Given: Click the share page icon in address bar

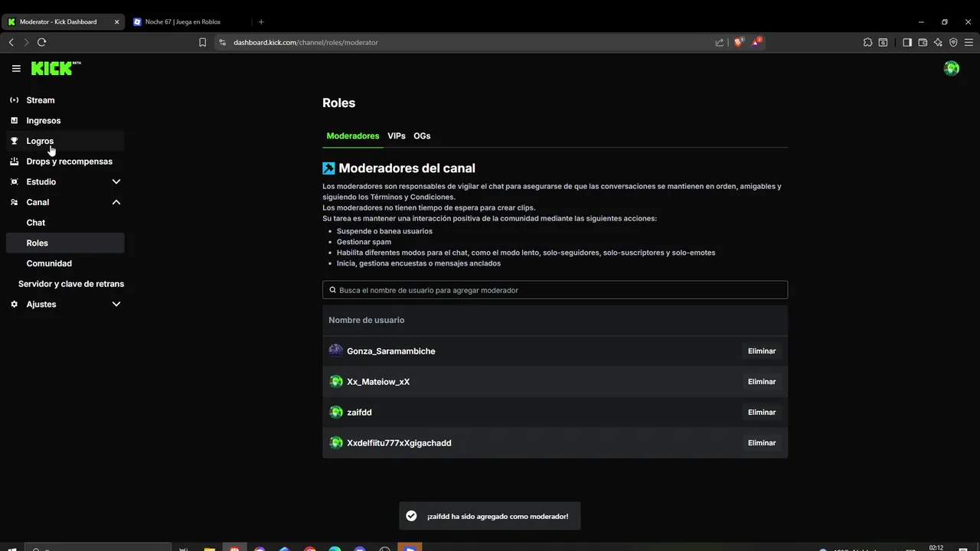Looking at the screenshot, I should tap(720, 42).
